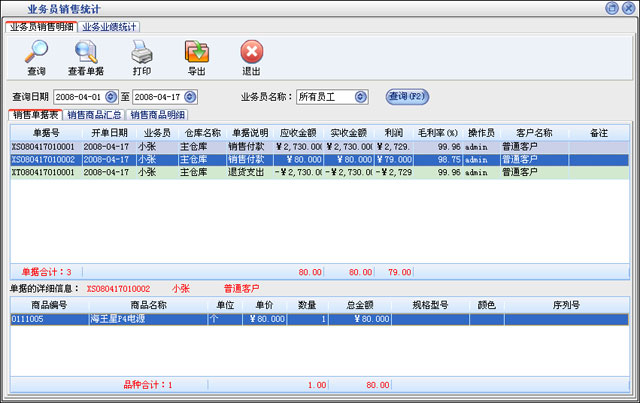The image size is (640, 403).
Task: Open the end date 2008-04-17 dropdown
Action: point(192,97)
